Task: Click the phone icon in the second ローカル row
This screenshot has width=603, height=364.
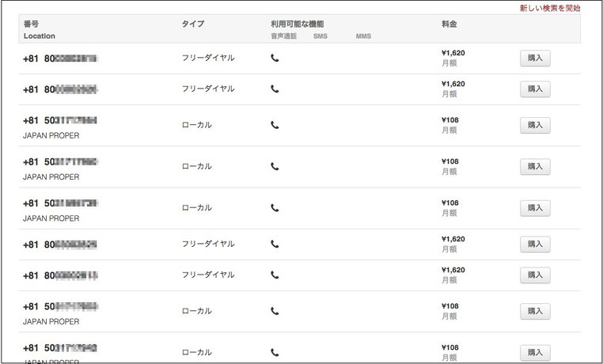Action: (x=275, y=166)
